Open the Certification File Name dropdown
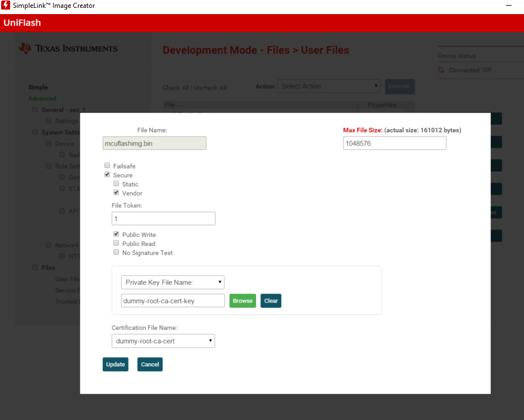Viewport: 524px width, 420px height. click(163, 341)
